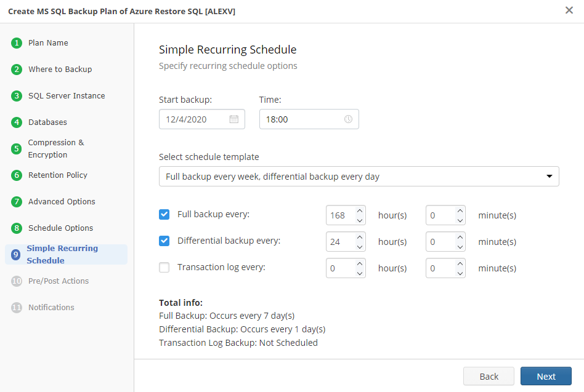Click the gray 10 icon for Pre/Post Actions
Viewport: 584px width, 392px height.
15,281
